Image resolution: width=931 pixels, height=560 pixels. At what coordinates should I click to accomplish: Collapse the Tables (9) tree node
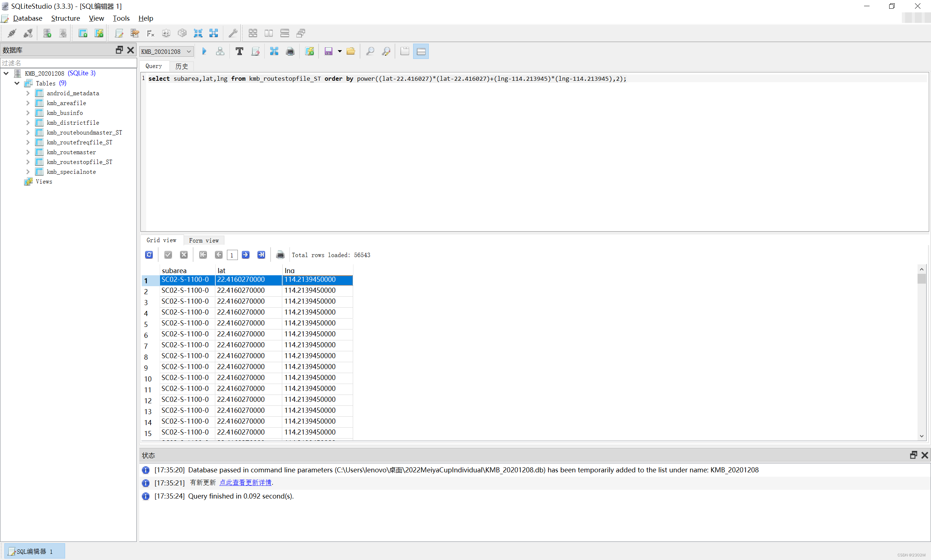(17, 83)
